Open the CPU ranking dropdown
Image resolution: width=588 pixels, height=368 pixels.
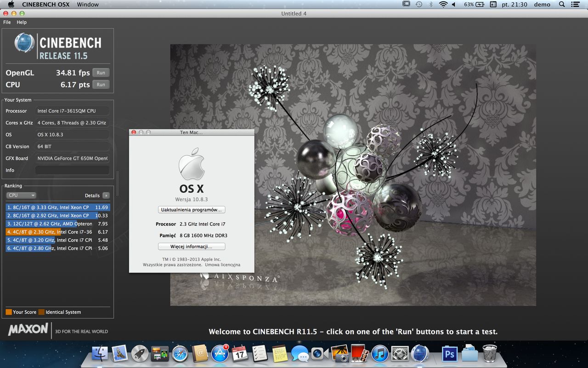[x=21, y=195]
